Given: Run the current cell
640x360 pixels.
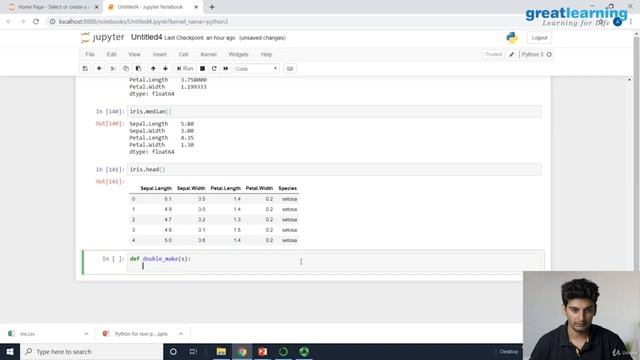Looking at the screenshot, I should [185, 69].
